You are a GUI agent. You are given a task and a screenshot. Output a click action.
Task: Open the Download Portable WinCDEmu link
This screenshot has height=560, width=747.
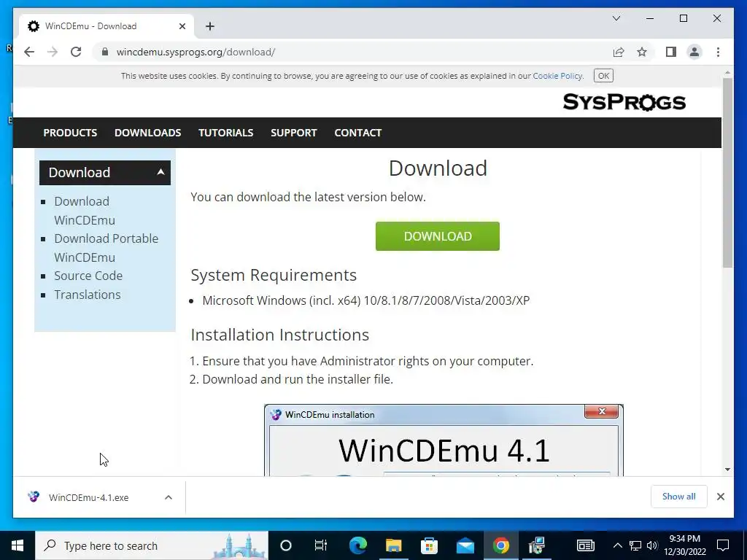click(x=106, y=248)
